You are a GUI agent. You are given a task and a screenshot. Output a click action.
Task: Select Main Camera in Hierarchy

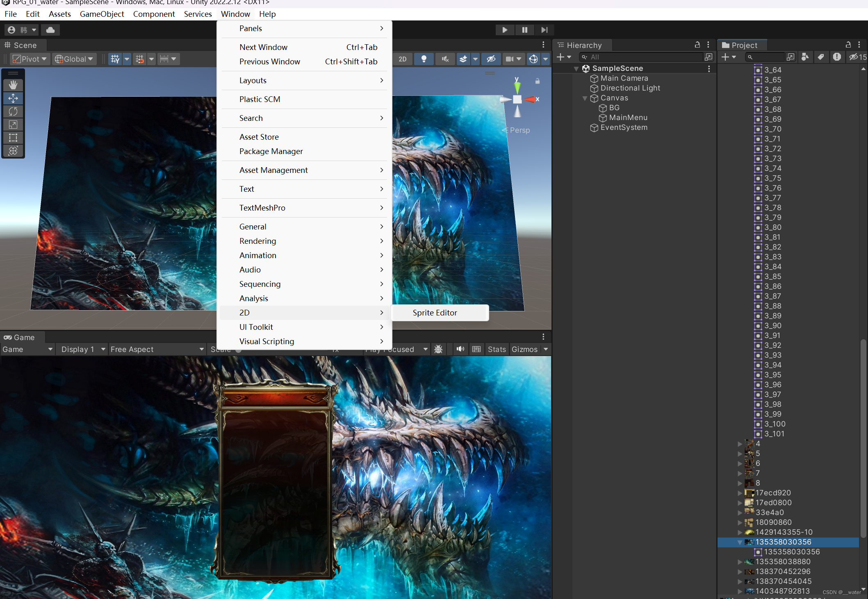[x=624, y=78]
